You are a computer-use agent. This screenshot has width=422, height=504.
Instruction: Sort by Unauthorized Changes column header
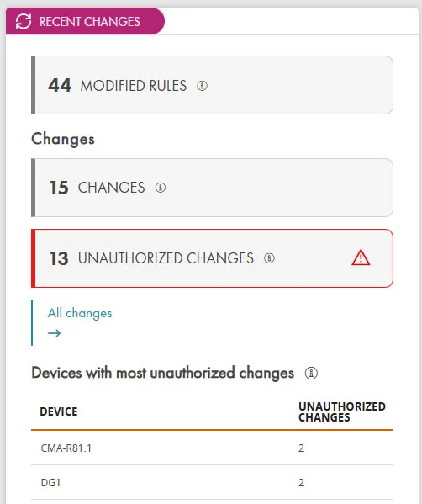[342, 411]
